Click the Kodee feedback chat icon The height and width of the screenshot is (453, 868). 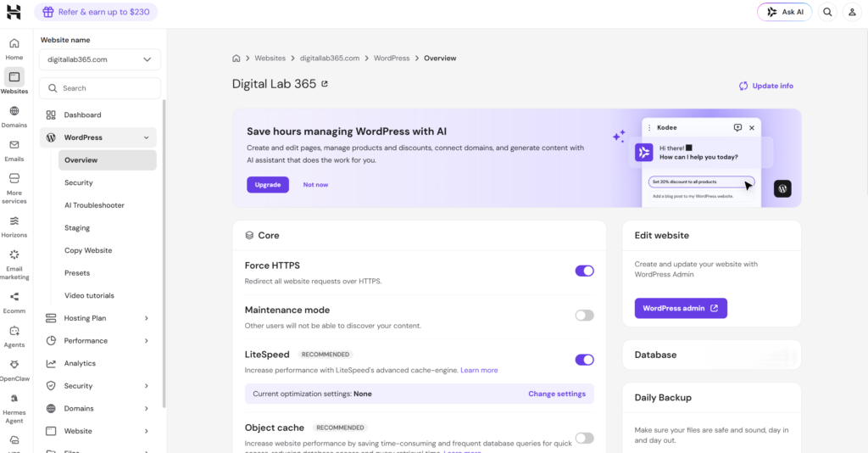737,127
